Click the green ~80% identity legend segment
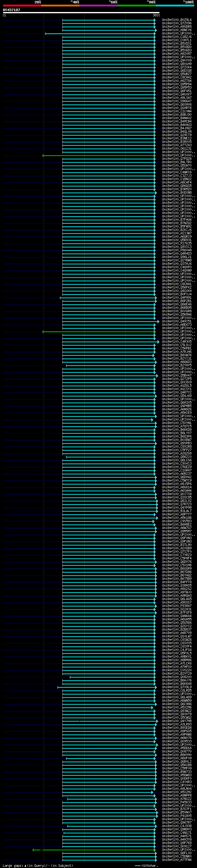The image size is (197, 868). pyautogui.click(x=137, y=6)
